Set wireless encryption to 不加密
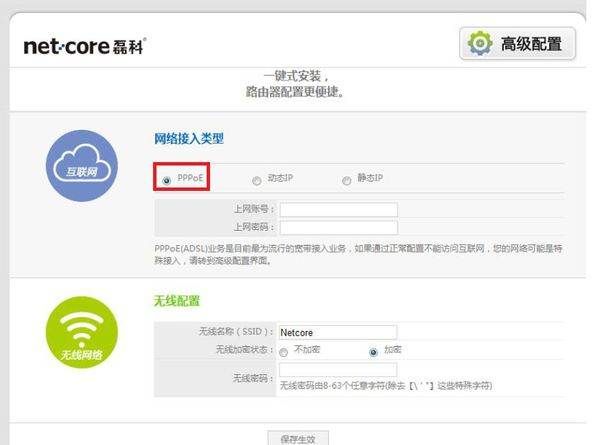600x445 pixels. [x=284, y=351]
